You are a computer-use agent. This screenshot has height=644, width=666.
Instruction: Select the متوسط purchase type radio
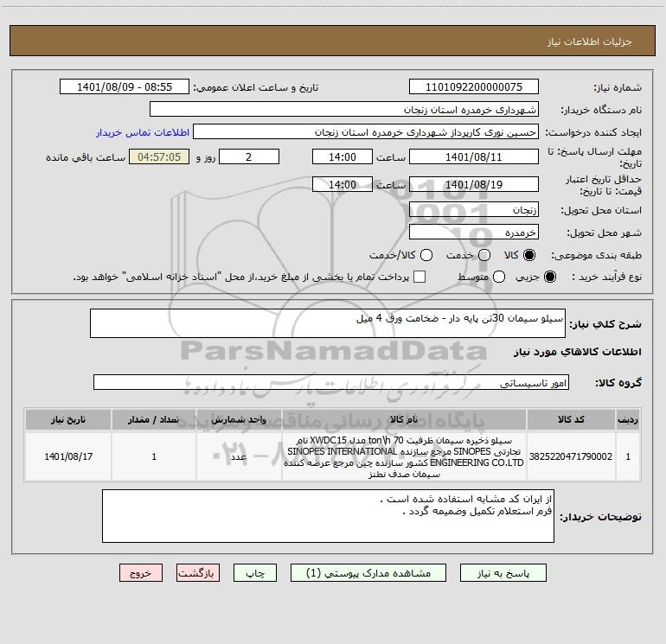(x=499, y=277)
